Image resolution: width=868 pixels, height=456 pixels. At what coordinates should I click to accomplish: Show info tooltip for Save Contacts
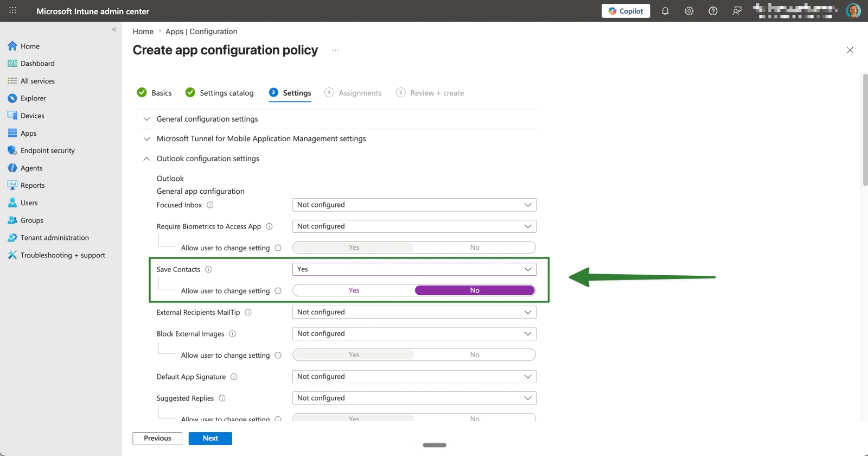(x=208, y=269)
